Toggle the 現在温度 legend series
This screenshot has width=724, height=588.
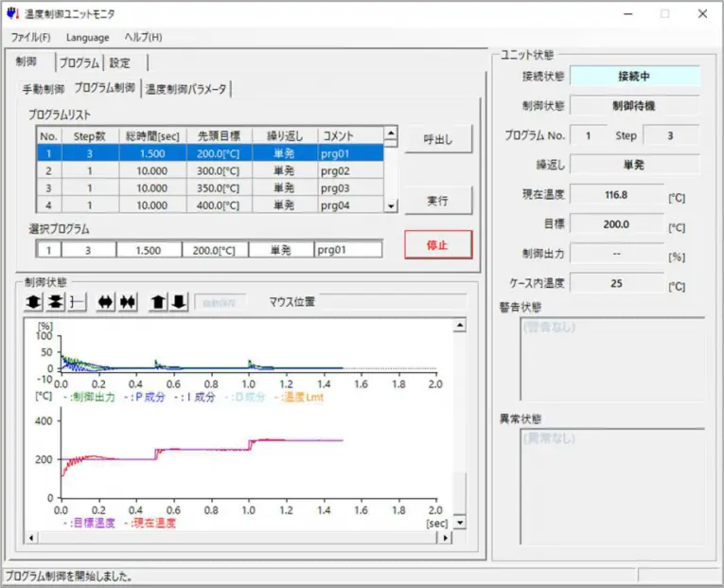(154, 522)
